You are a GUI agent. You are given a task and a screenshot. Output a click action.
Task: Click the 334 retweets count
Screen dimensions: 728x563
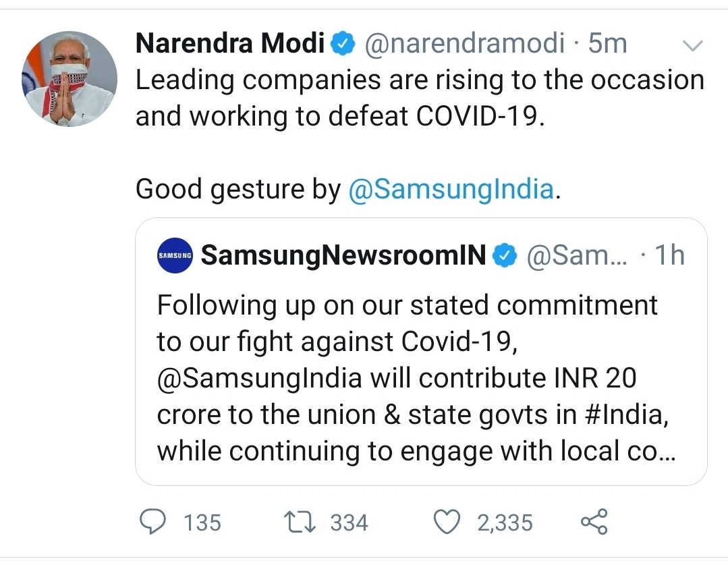[x=349, y=522]
